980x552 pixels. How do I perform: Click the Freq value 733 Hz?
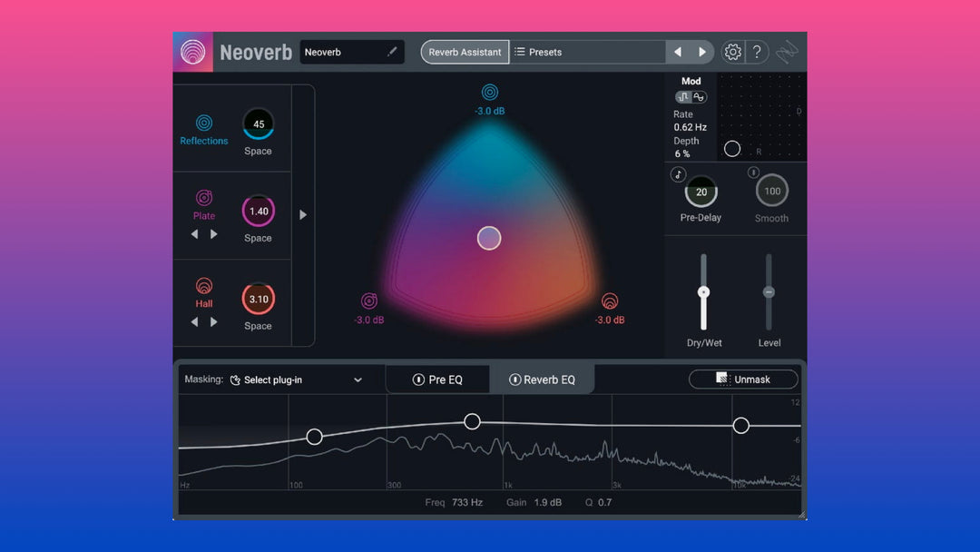467,502
